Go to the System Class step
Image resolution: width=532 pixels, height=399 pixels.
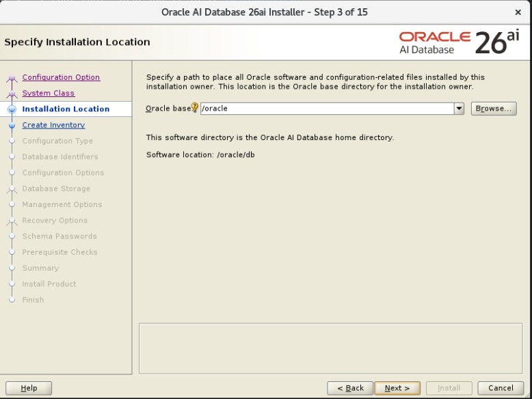click(x=48, y=93)
